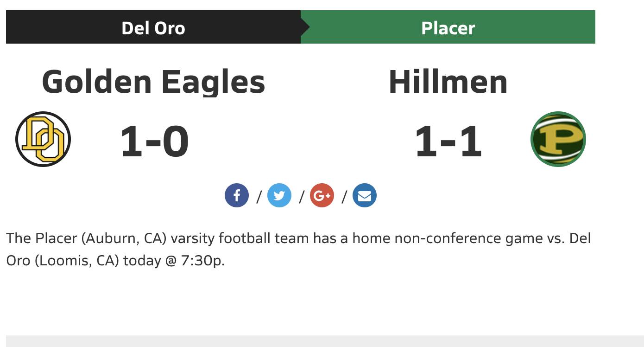Screen dimensions: 644x347
Task: Click the Placer Hillmen logo
Action: (558, 139)
